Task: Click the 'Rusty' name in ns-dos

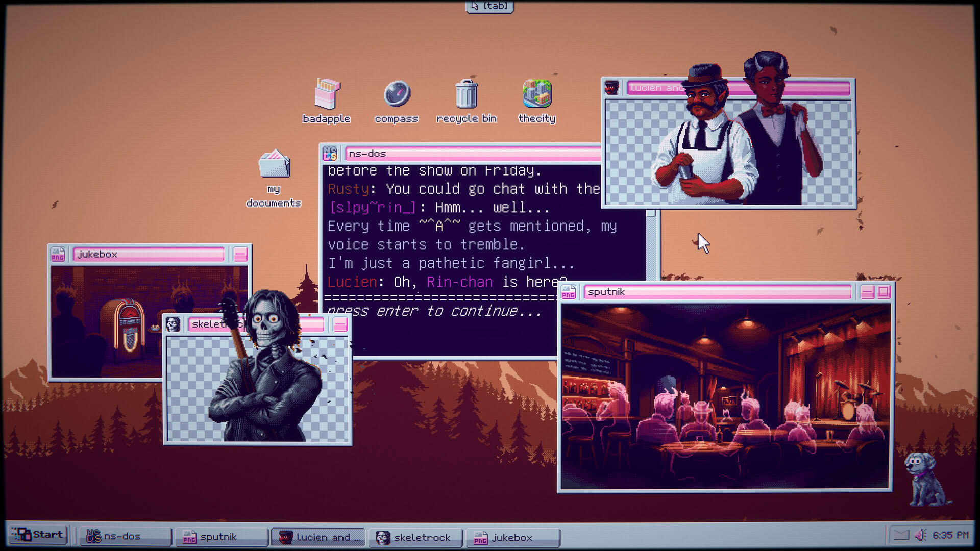Action: click(x=348, y=189)
